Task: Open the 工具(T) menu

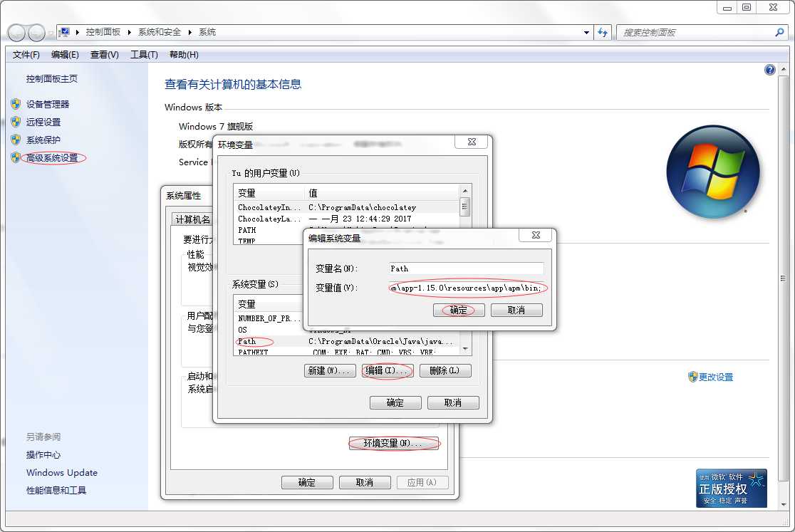Action: point(144,54)
